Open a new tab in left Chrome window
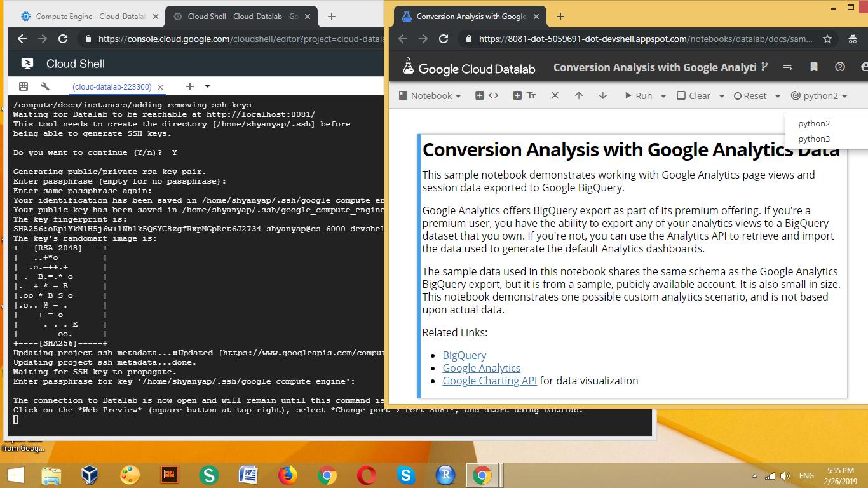 pyautogui.click(x=331, y=17)
